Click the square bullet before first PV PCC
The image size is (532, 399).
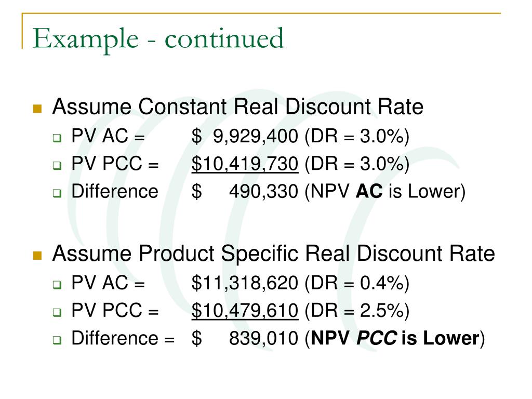pyautogui.click(x=57, y=166)
